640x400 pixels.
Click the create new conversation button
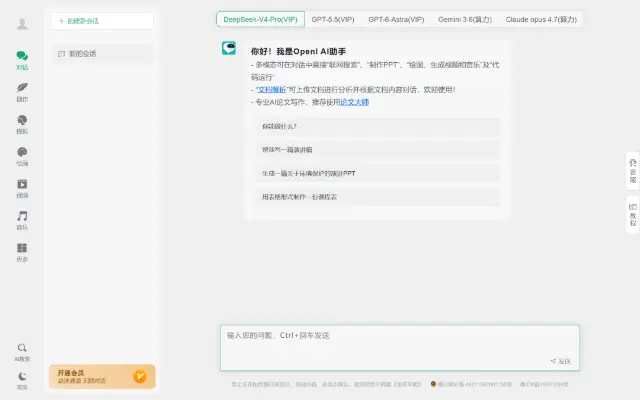(x=102, y=21)
